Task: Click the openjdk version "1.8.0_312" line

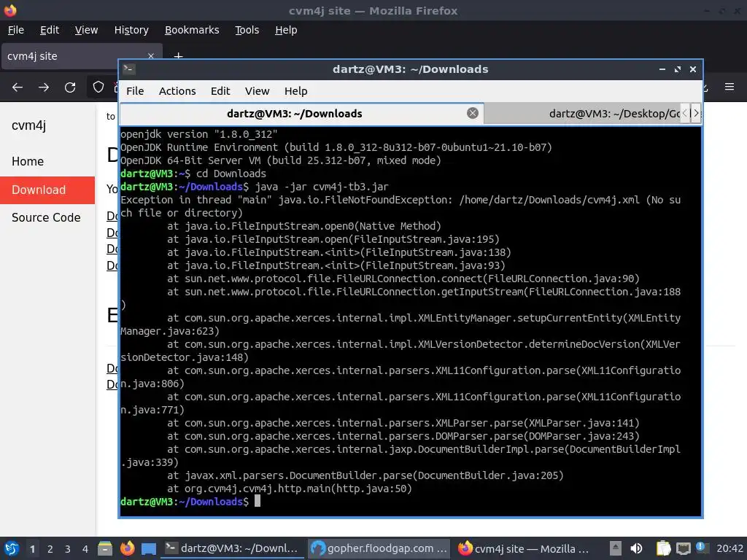Action: 198,134
